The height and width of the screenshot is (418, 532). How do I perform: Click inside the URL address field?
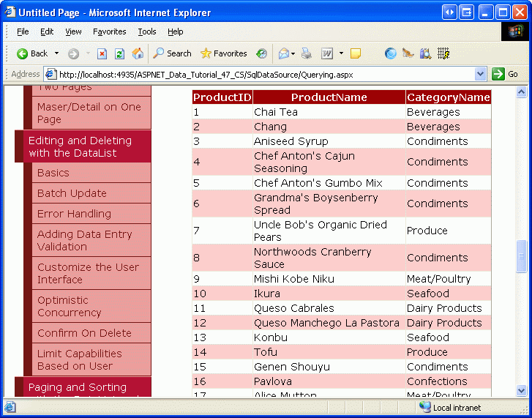[263, 74]
